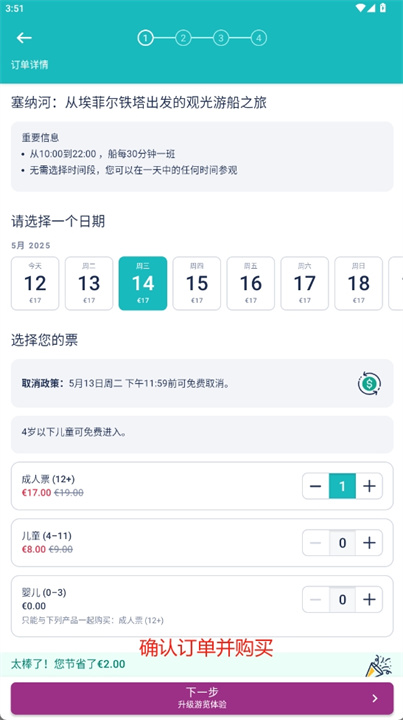This screenshot has width=403, height=720.
Task: Select Saturday the 17th
Action: pyautogui.click(x=305, y=283)
